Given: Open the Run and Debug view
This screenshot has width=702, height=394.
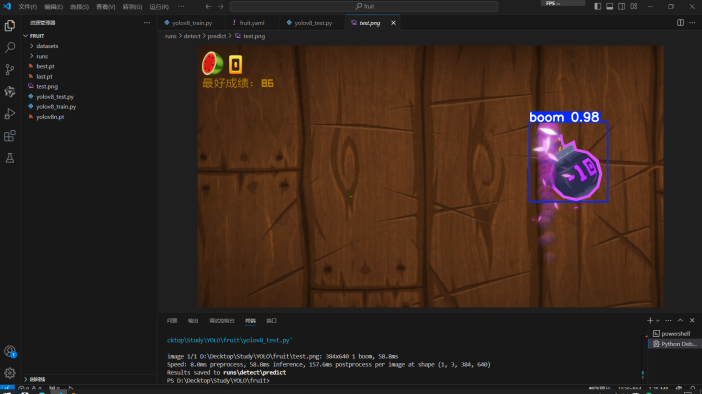Looking at the screenshot, I should 10,114.
